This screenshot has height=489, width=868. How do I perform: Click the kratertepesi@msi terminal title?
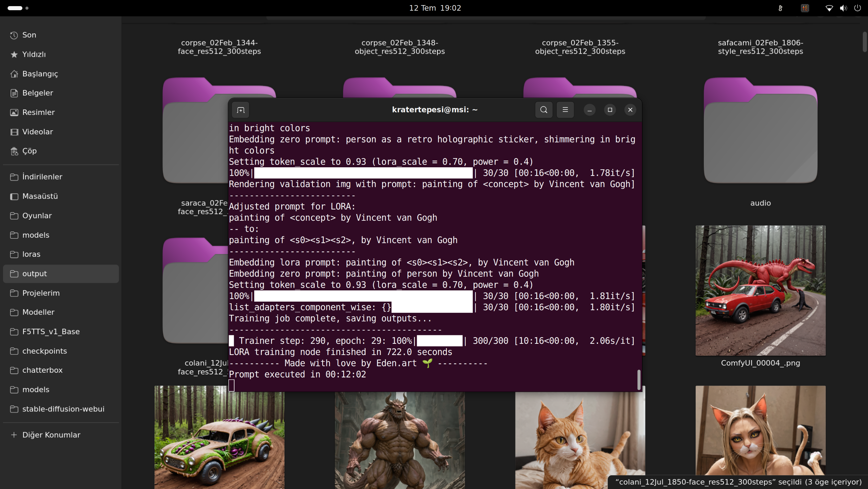point(435,109)
